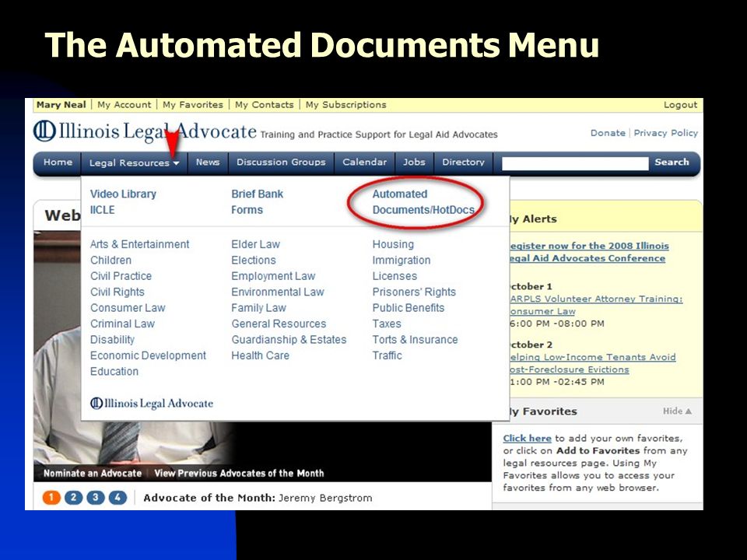This screenshot has width=747, height=560.
Task: Click Nominate an Advocate
Action: [93, 474]
